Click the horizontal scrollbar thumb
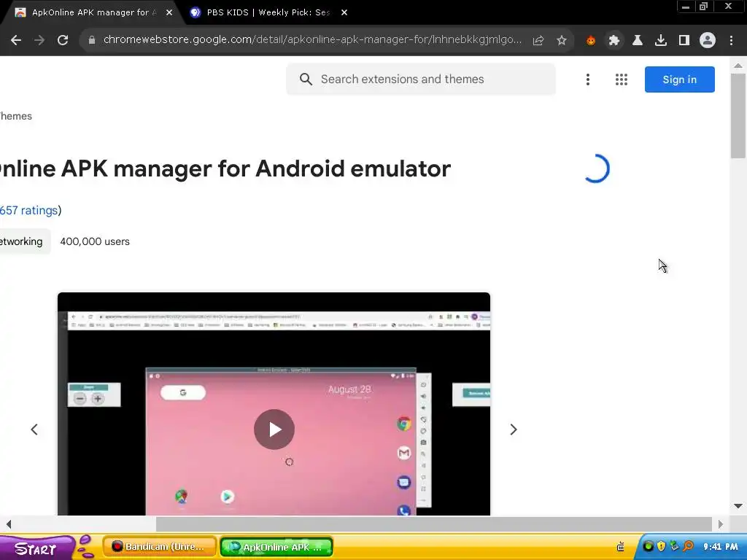This screenshot has height=560, width=747. point(433,524)
